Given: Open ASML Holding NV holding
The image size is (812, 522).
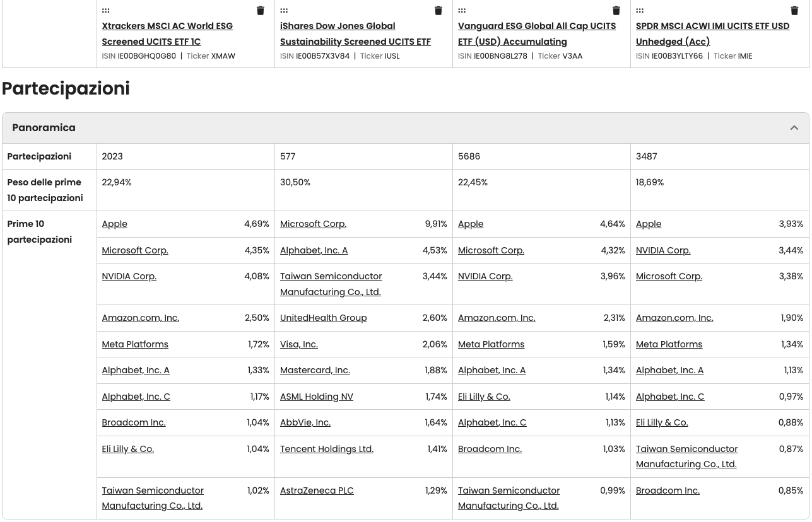Looking at the screenshot, I should tap(317, 397).
